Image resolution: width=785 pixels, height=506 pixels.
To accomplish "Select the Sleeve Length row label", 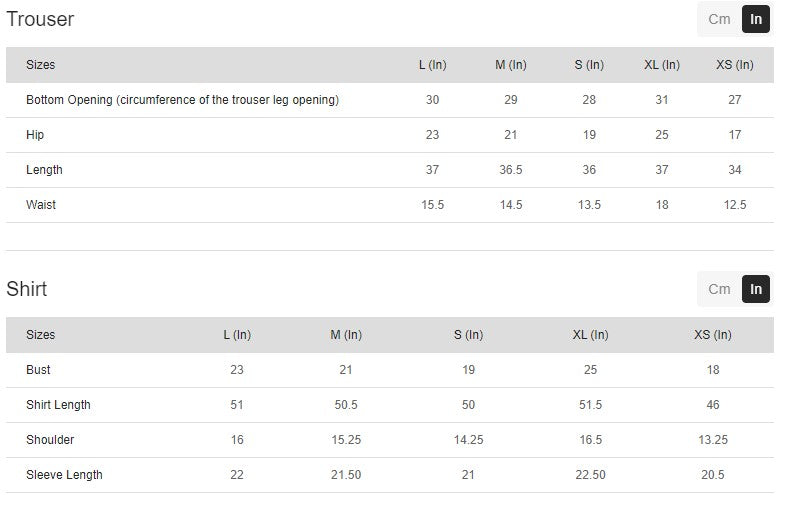I will tap(64, 475).
